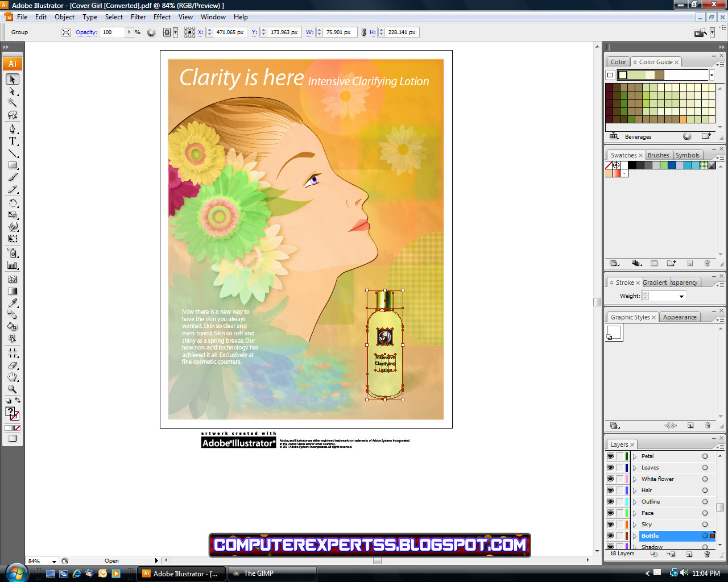Hide the Leaves layer
The height and width of the screenshot is (582, 728).
click(x=611, y=467)
